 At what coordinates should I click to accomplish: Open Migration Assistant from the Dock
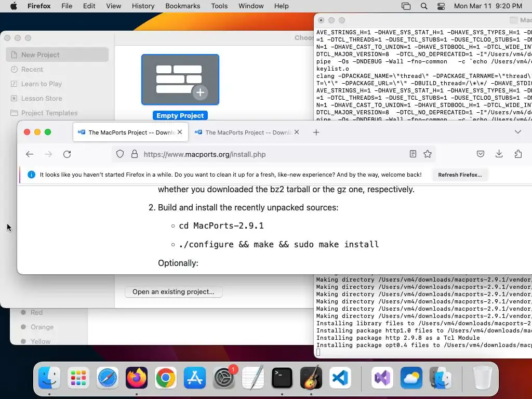pyautogui.click(x=441, y=378)
